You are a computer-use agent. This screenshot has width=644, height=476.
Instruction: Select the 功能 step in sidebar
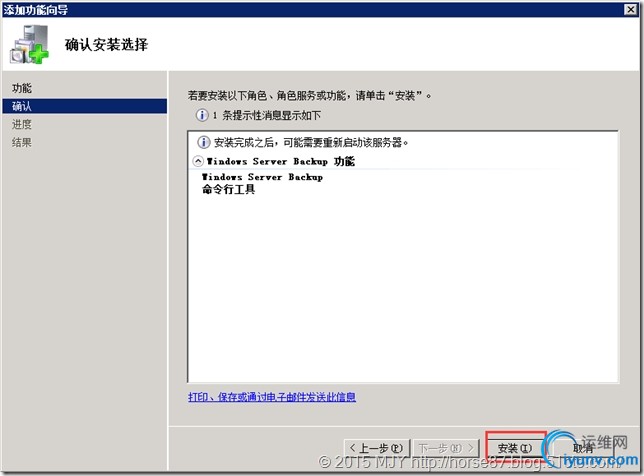coord(22,88)
